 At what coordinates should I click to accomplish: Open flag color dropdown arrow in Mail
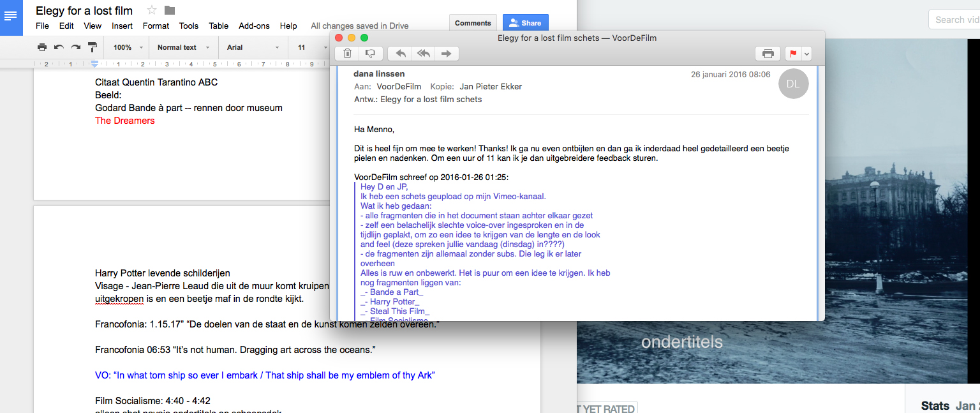[806, 54]
